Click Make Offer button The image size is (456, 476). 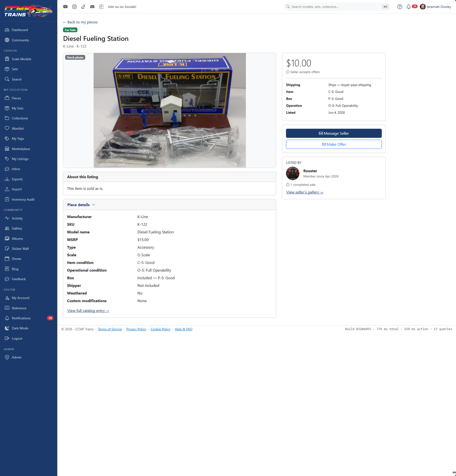pos(334,144)
